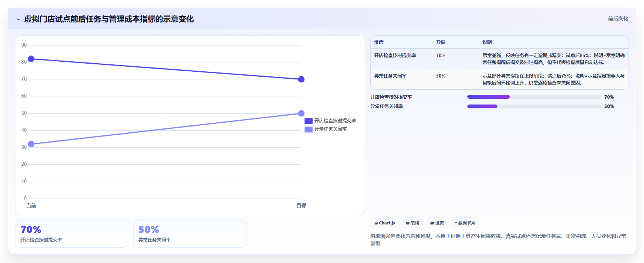Click the light blue data point at 目标
This screenshot has width=644, height=263.
pyautogui.click(x=301, y=113)
